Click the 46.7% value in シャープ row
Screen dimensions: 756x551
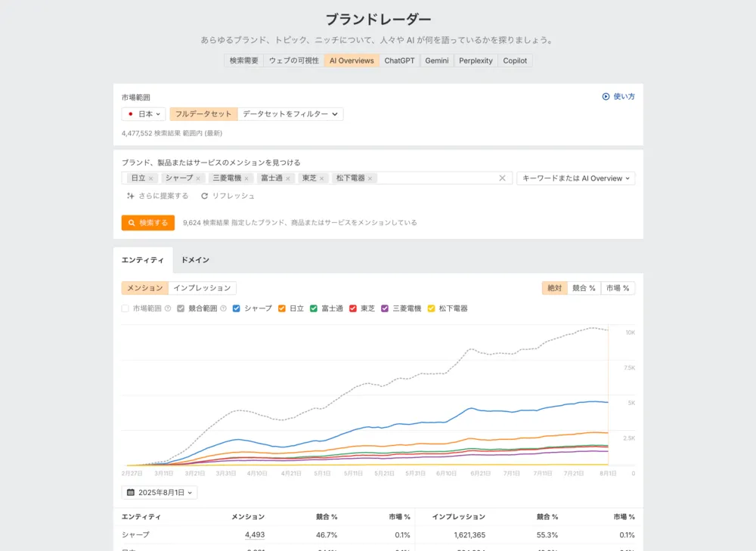[327, 534]
